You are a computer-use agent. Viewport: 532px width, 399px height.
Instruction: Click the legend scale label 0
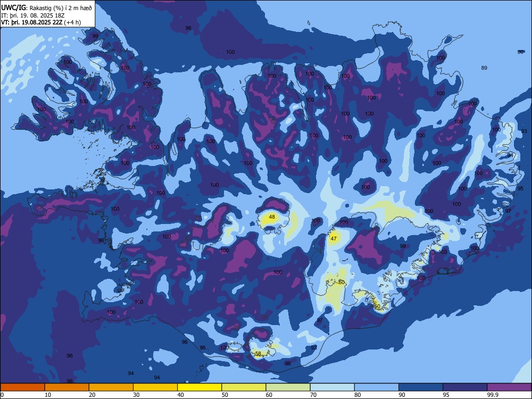pos(2,395)
